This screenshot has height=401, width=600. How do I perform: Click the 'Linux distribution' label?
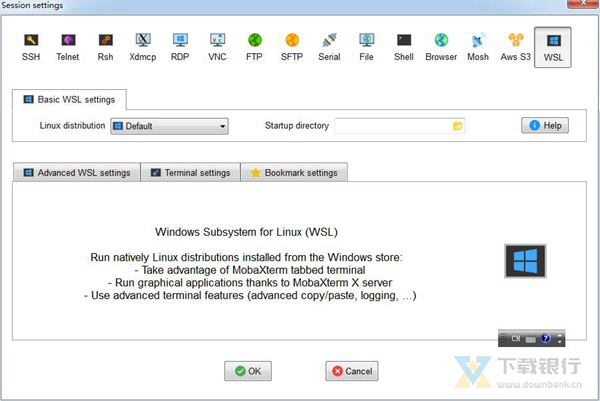pyautogui.click(x=72, y=126)
